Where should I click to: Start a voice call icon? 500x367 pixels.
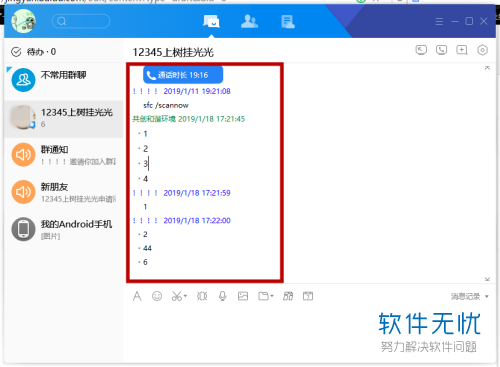441,50
